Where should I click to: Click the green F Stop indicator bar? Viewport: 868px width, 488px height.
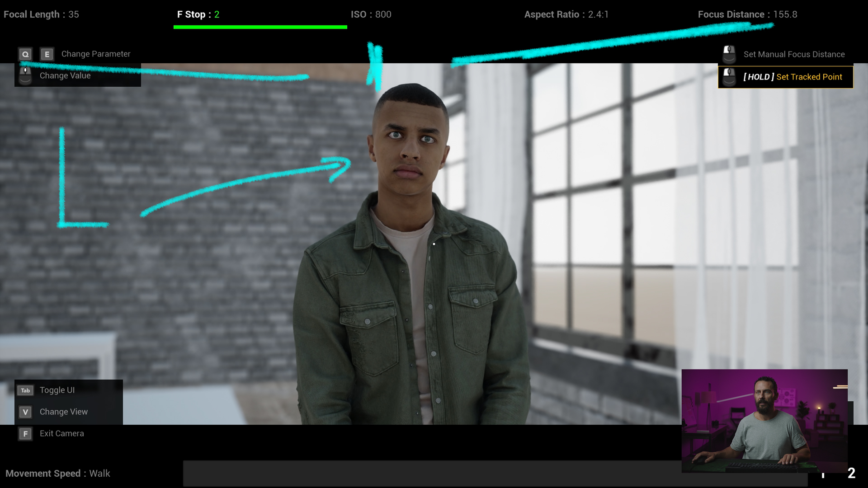tap(260, 27)
